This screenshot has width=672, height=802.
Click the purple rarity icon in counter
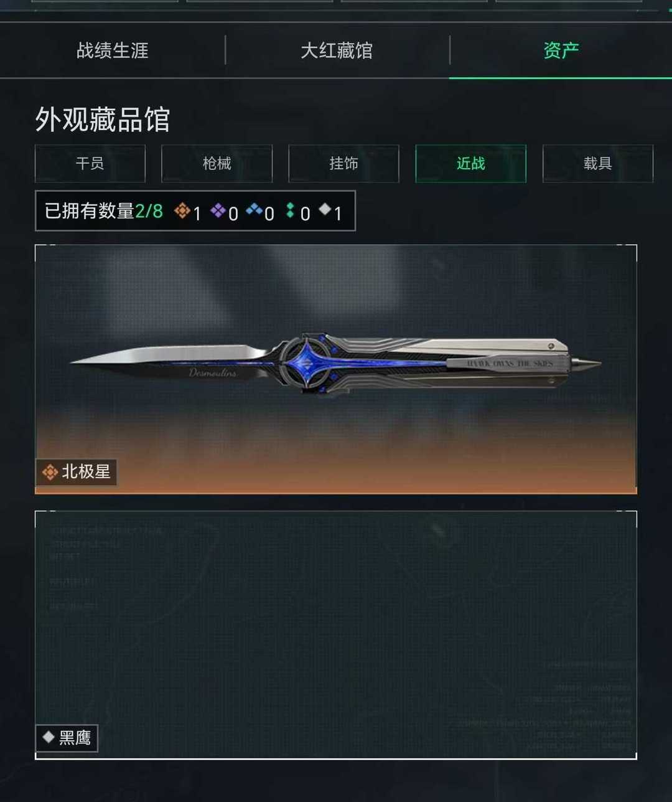pos(218,211)
